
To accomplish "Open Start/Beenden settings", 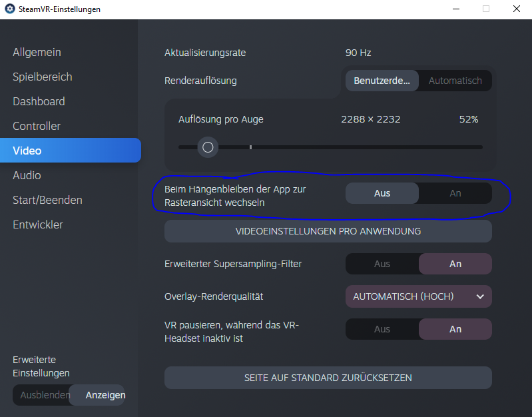I will [x=47, y=200].
